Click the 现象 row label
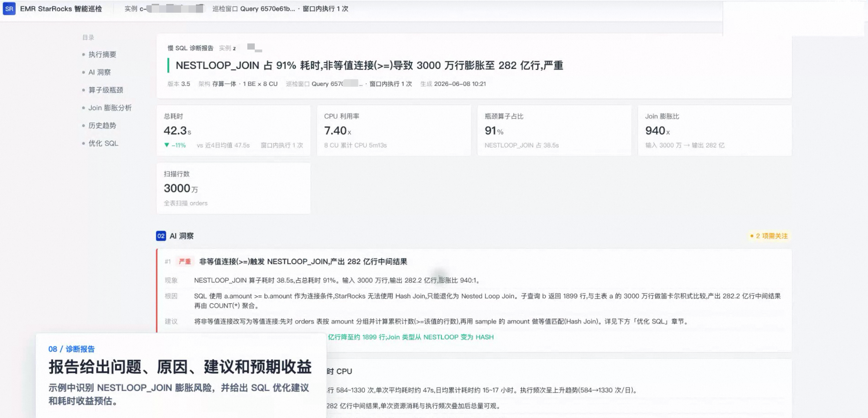 [x=171, y=281]
